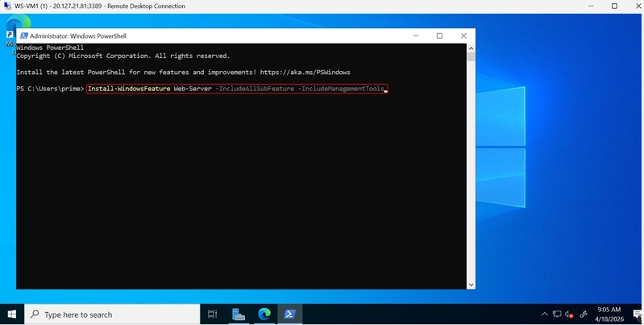Maximize the PowerShell window
644x325 pixels.
point(439,35)
